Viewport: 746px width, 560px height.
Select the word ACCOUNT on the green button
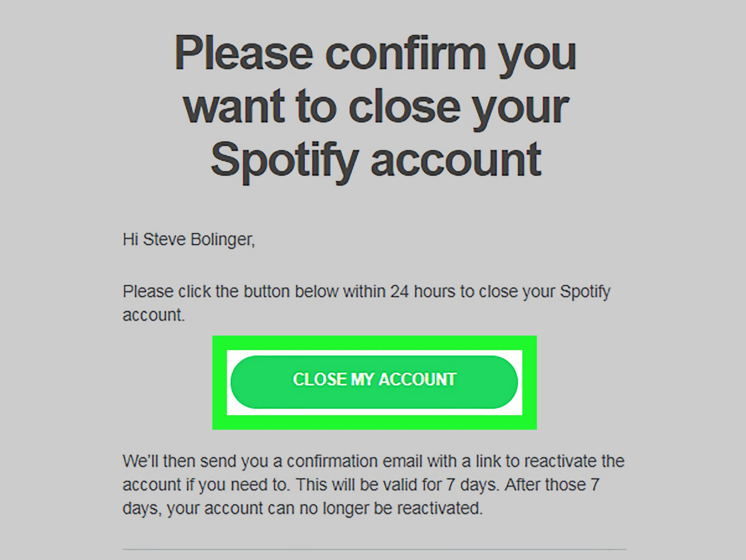pyautogui.click(x=418, y=379)
